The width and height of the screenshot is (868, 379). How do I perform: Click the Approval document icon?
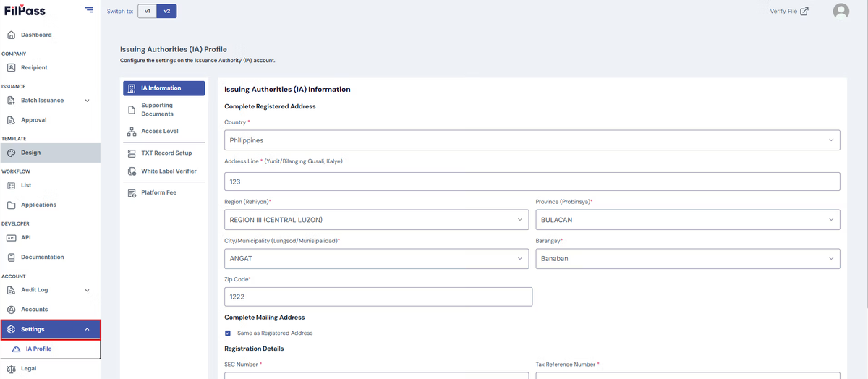(x=11, y=120)
